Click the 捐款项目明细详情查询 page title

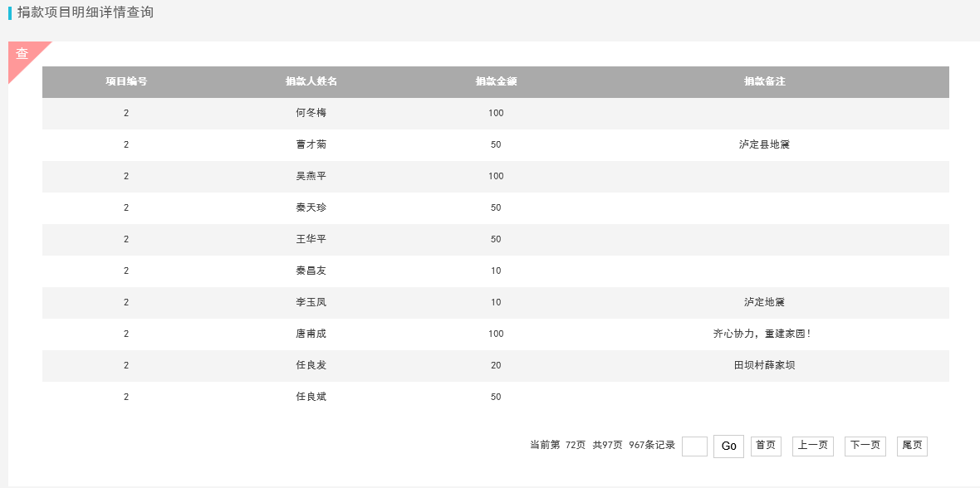click(x=86, y=12)
